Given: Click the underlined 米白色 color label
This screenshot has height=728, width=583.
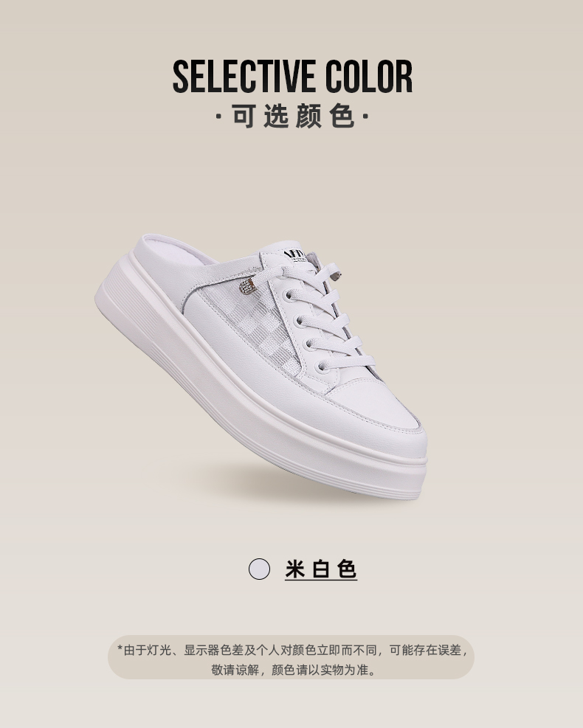Looking at the screenshot, I should (x=321, y=569).
